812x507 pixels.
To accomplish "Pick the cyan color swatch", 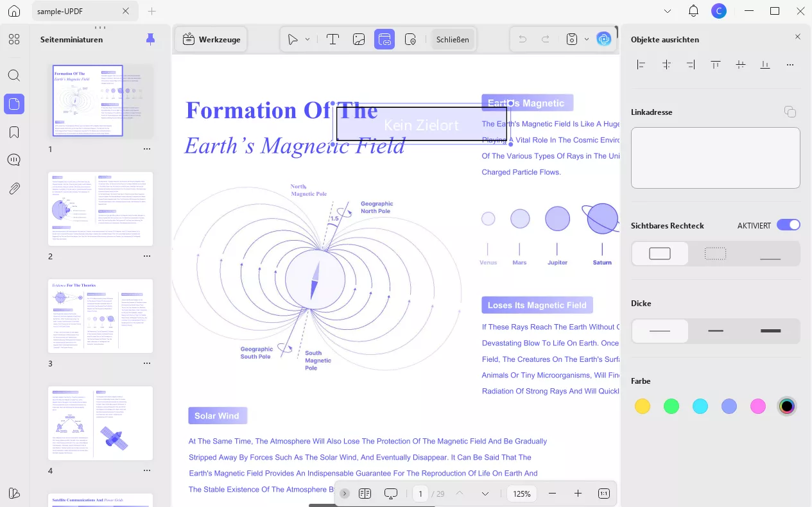I will pos(700,406).
